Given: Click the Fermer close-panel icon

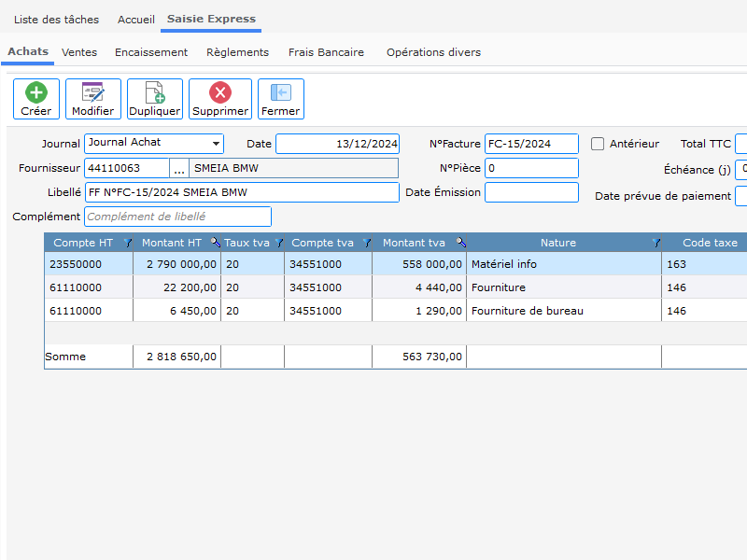Looking at the screenshot, I should [280, 92].
